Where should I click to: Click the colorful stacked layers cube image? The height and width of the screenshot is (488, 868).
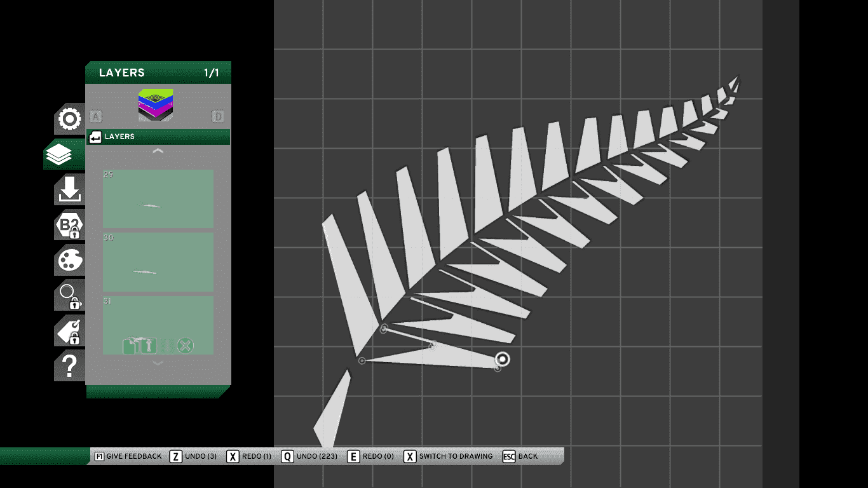[156, 105]
